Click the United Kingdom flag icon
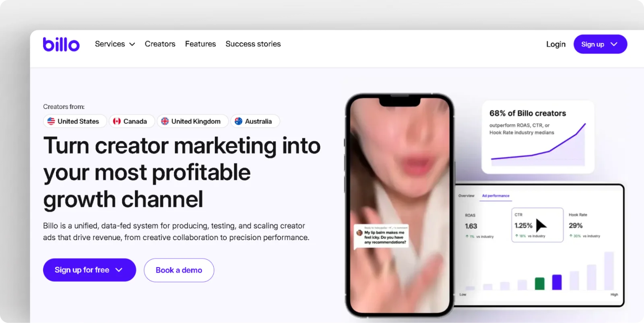Viewport: 644px width, 323px height. 165,121
